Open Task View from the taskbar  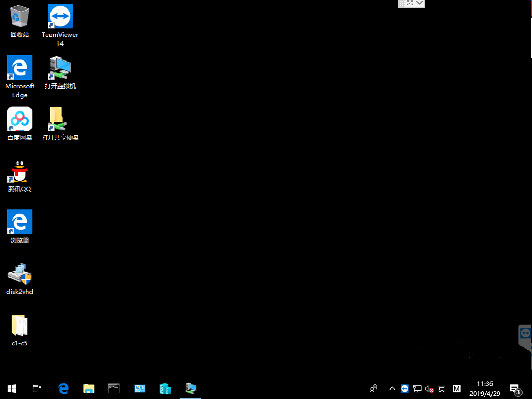(x=37, y=388)
